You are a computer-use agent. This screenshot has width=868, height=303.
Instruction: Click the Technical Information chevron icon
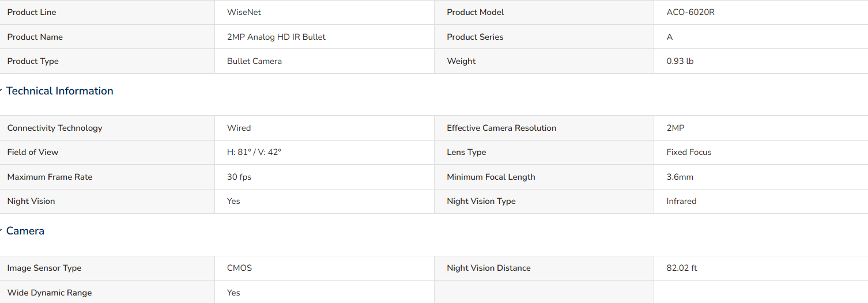1,90
